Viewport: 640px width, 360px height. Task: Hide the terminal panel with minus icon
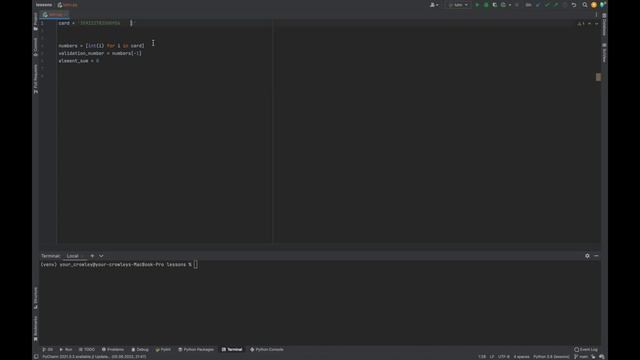pyautogui.click(x=596, y=256)
